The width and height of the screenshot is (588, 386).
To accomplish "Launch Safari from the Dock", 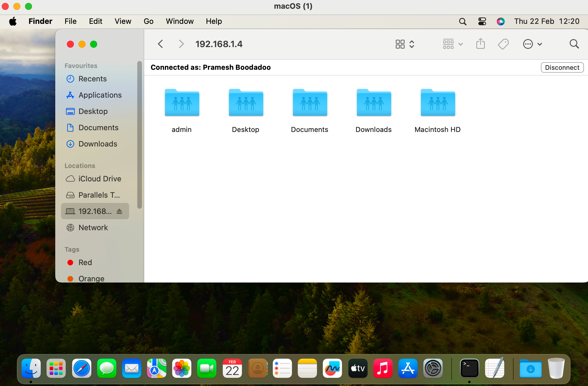I will (82, 368).
